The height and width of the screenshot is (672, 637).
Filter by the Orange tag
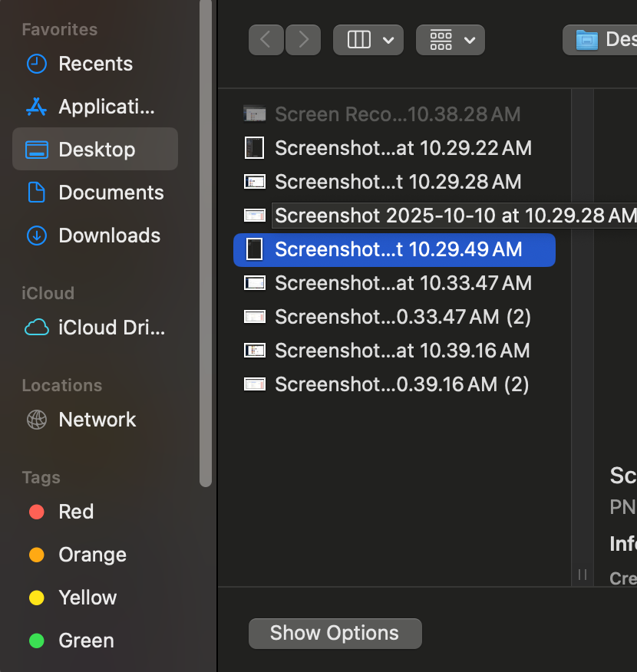[x=92, y=555]
